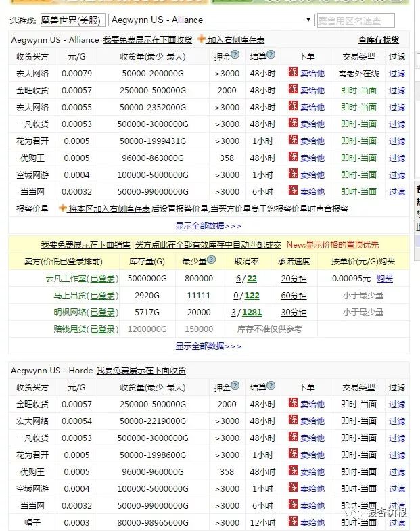Click 保 guarantee icon in Horde 帽子 row
The image size is (420, 531).
pos(293,521)
